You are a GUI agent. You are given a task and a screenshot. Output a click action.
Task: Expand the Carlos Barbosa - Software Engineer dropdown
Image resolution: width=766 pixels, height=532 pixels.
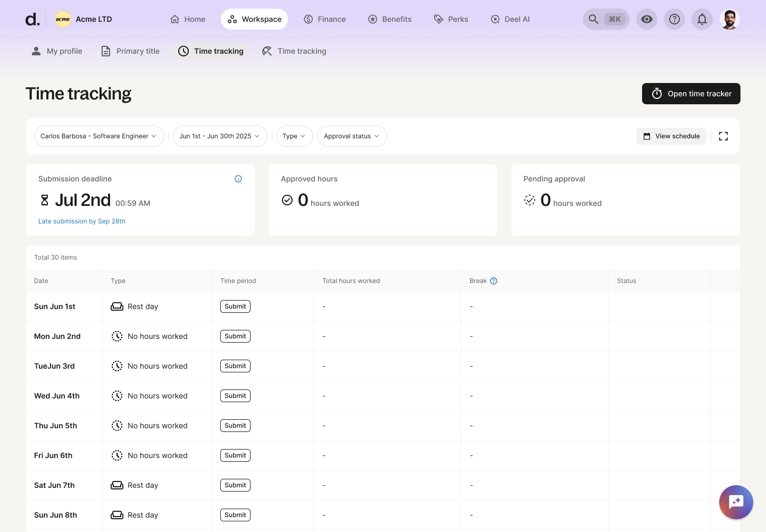[x=99, y=136]
